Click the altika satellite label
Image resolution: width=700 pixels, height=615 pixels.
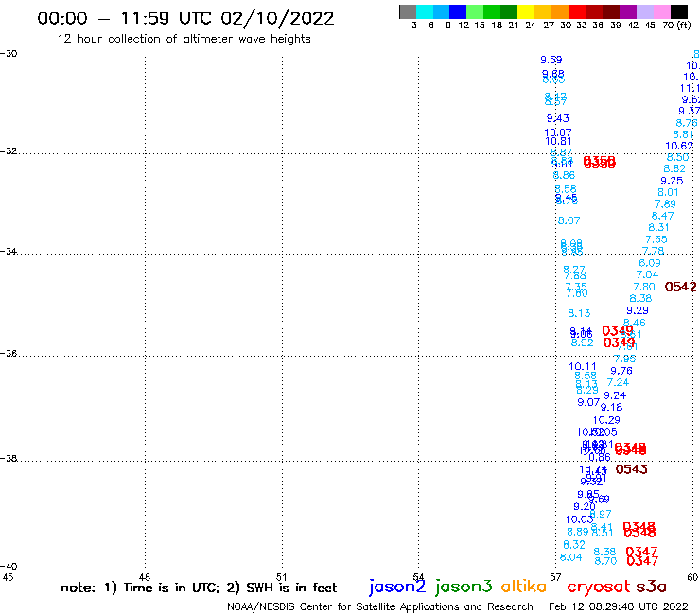click(523, 587)
